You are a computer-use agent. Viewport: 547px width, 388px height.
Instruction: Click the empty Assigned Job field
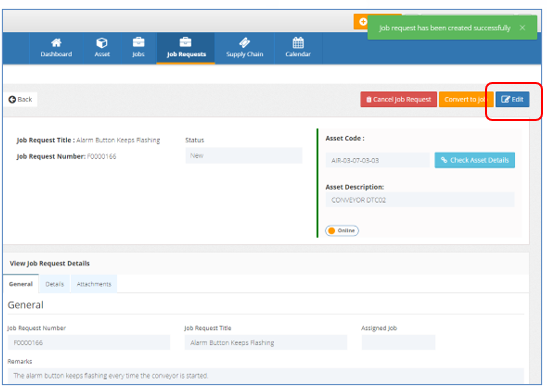(x=398, y=343)
